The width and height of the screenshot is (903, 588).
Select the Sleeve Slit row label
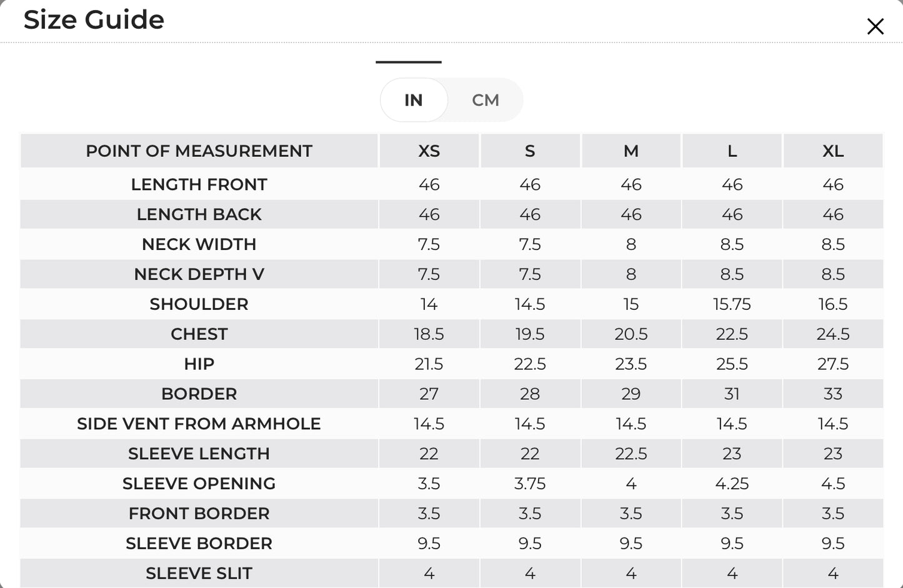199,573
